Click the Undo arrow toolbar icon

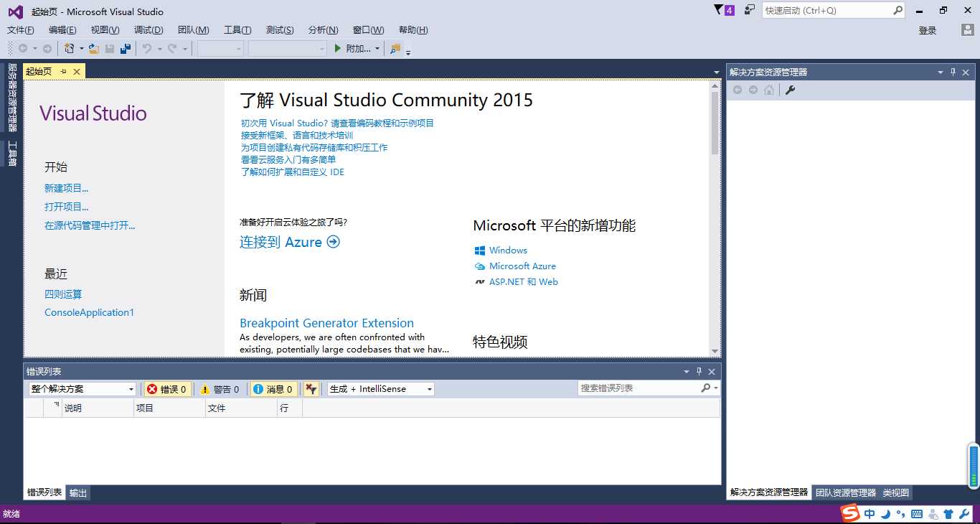pos(146,49)
